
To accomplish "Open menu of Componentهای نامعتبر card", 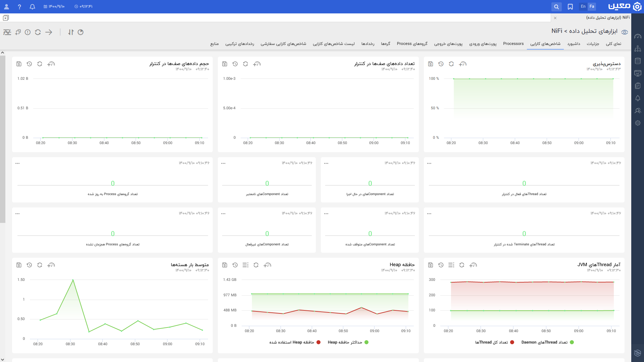I will pyautogui.click(x=223, y=164).
